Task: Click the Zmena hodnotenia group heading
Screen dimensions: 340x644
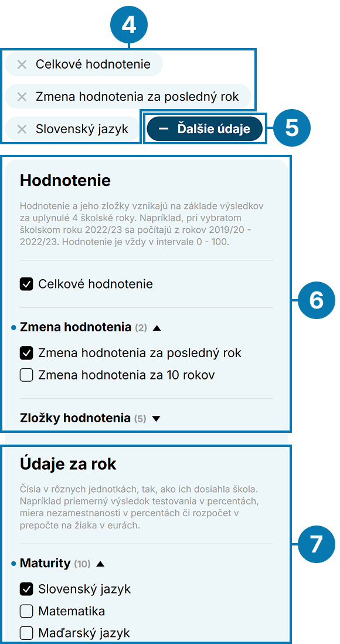Action: pos(75,327)
